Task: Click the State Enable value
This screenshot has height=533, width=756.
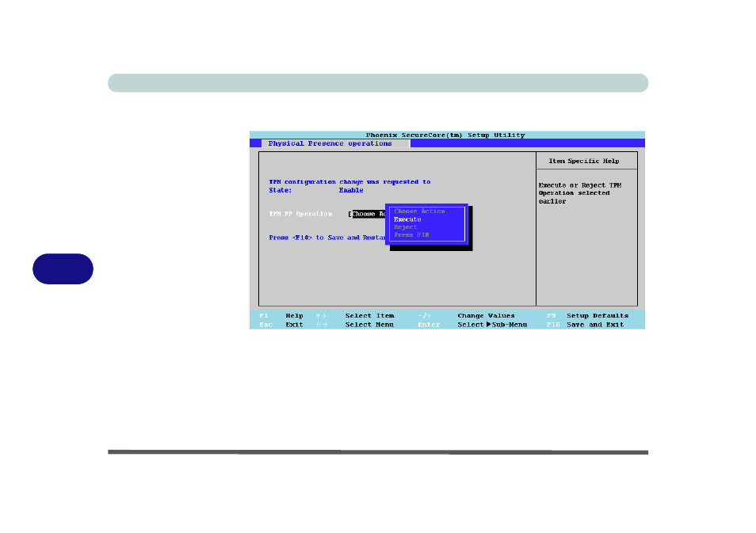Action: [x=351, y=190]
